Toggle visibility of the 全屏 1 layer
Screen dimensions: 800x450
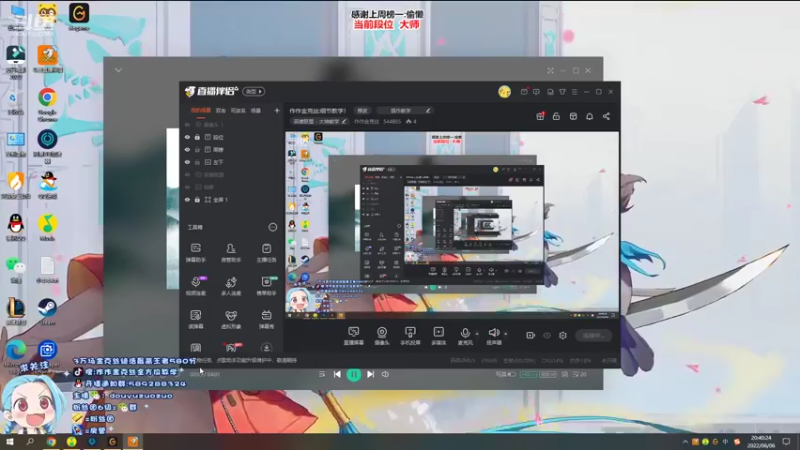pyautogui.click(x=187, y=199)
